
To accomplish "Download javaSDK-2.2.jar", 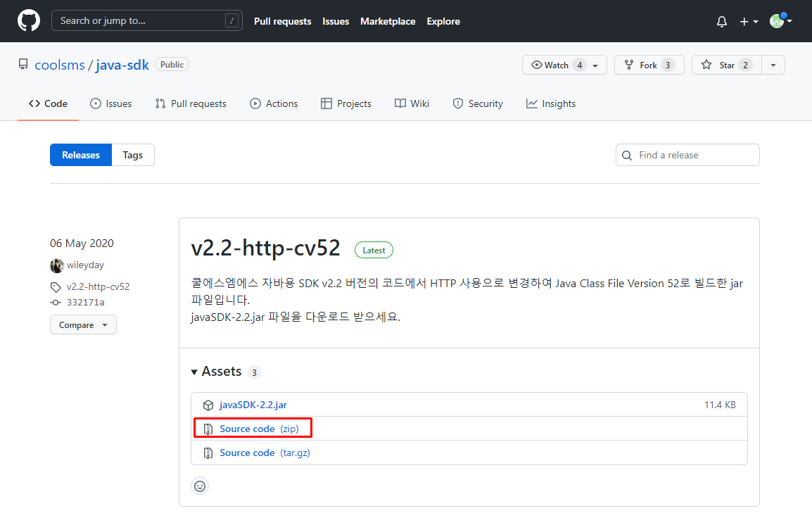I will pos(253,405).
